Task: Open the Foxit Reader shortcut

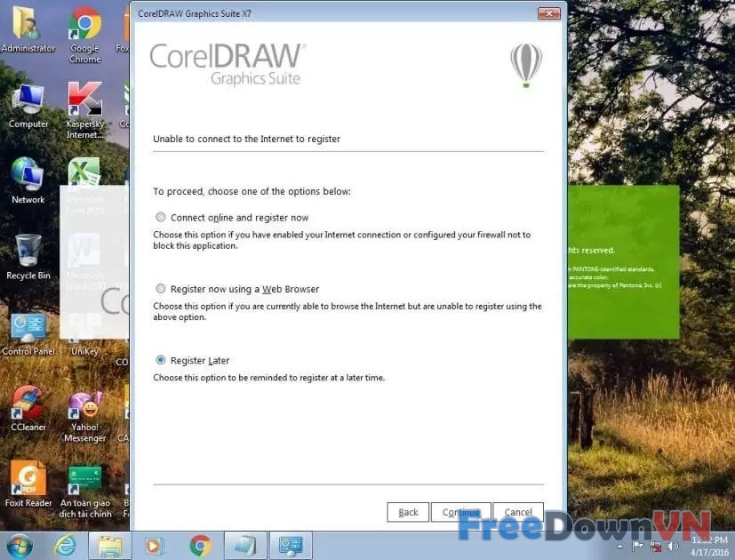Action: click(x=28, y=480)
